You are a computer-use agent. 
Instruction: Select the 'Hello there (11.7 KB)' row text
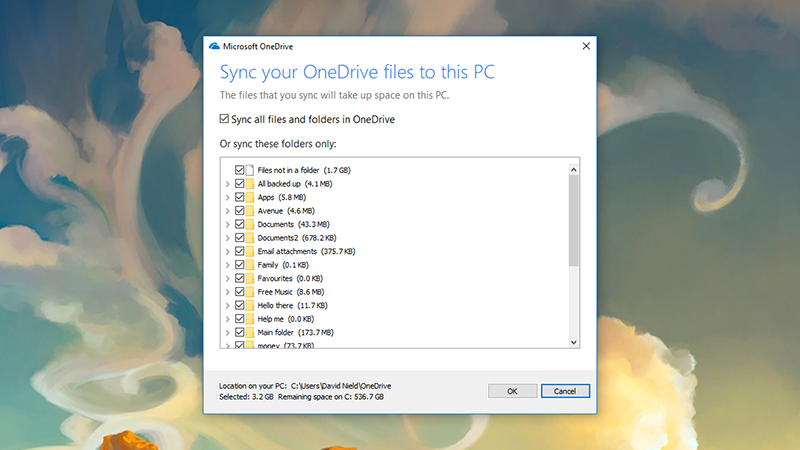click(x=292, y=305)
